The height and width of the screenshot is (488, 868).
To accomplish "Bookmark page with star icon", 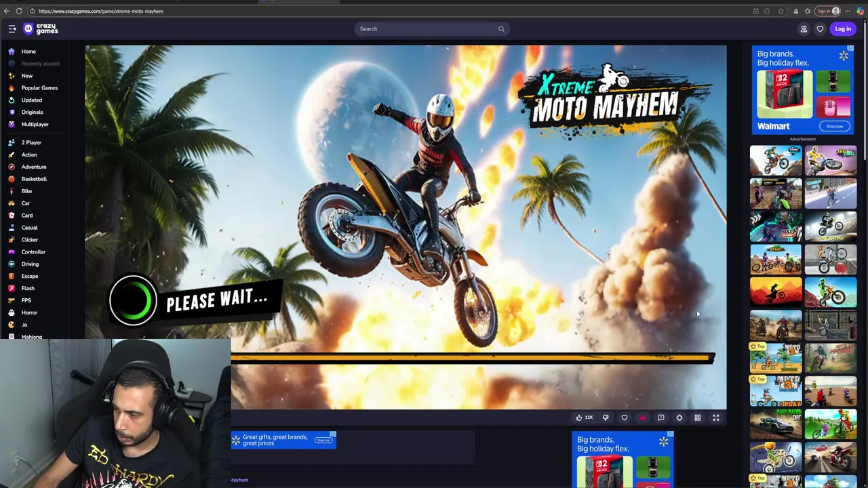I will pos(781,11).
